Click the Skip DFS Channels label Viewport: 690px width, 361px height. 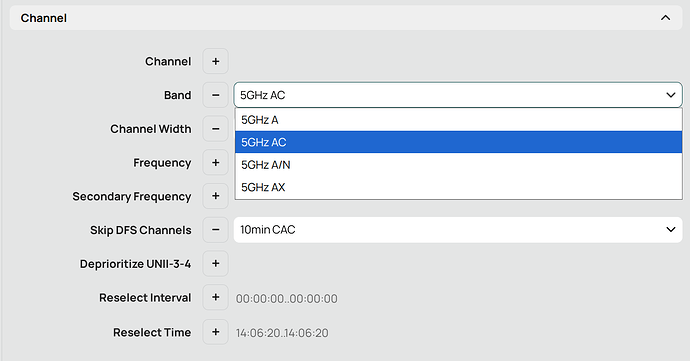[141, 230]
